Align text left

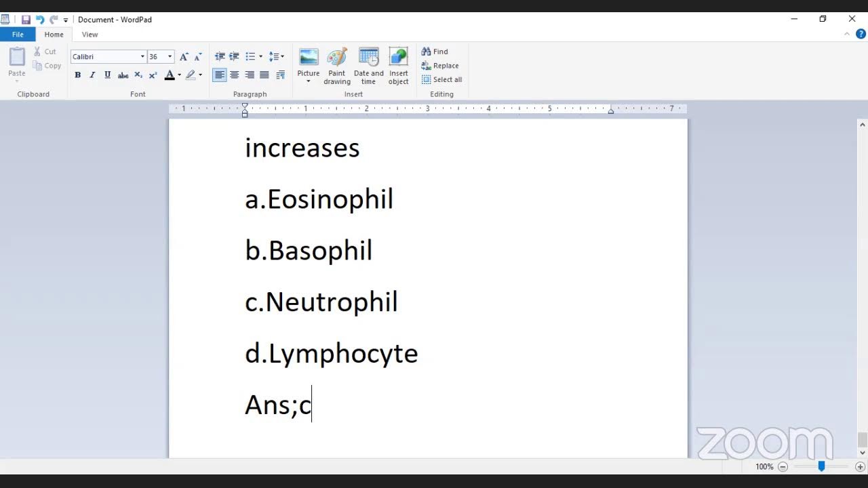(x=220, y=75)
